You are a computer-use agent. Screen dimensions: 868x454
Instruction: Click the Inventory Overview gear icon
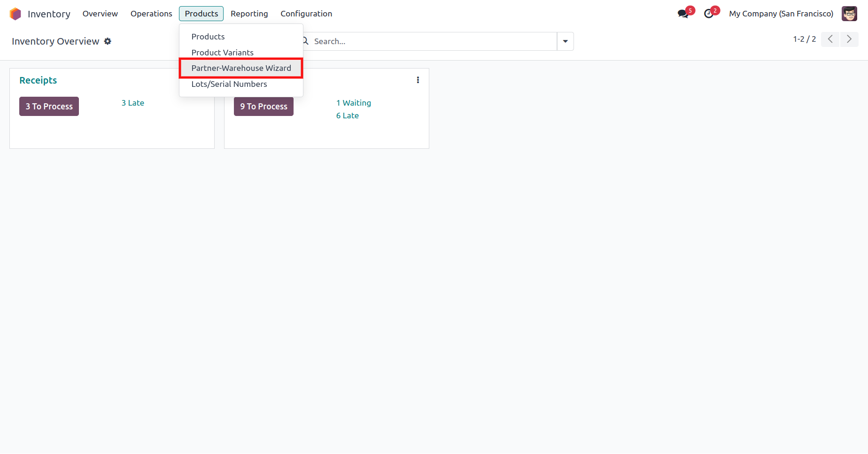point(108,41)
